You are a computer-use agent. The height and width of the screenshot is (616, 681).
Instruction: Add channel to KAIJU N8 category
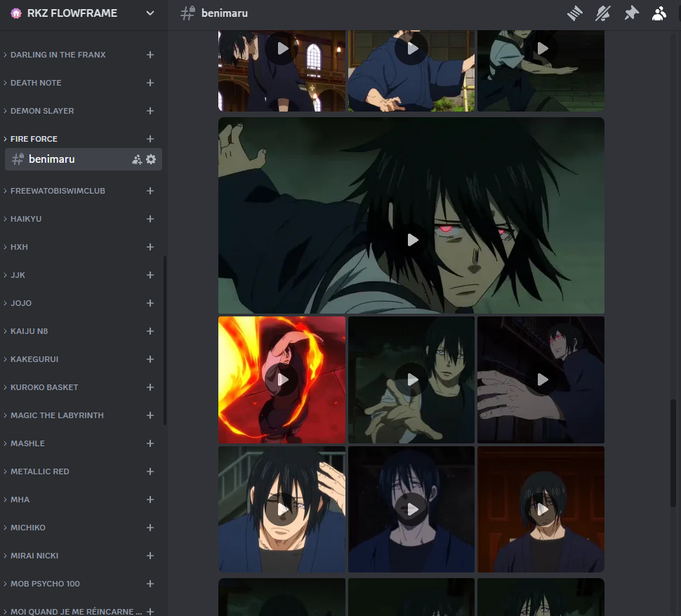[x=150, y=331]
